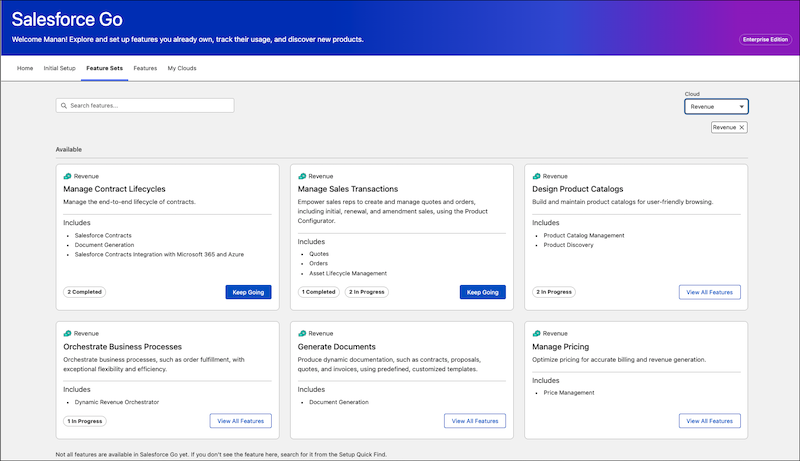Click the Manage Contract Lifecycles title
This screenshot has width=800, height=461.
pos(114,189)
